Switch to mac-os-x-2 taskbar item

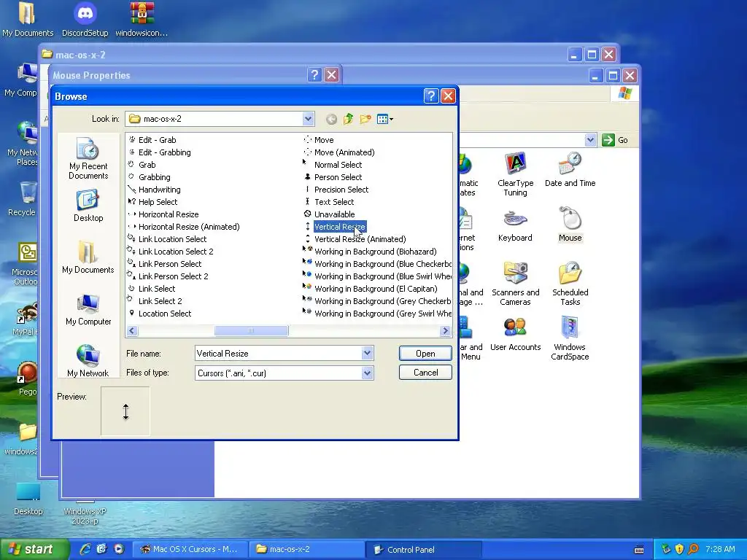(306, 550)
